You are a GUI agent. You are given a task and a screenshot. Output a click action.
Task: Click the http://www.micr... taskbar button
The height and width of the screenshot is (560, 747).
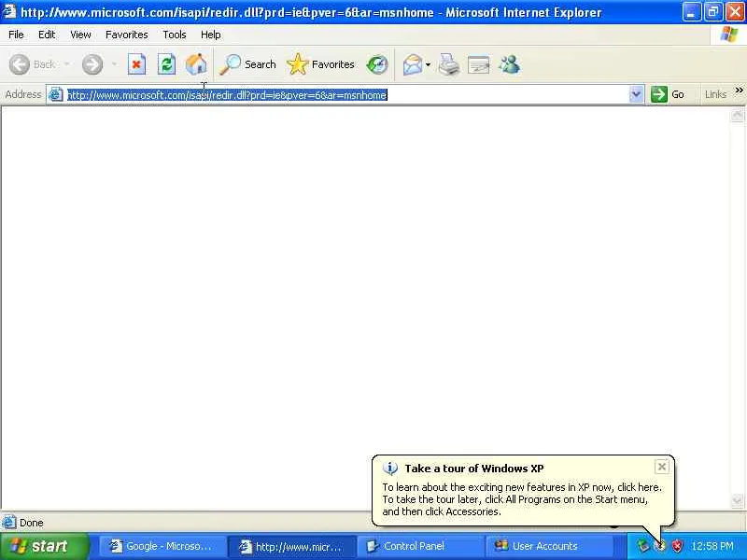pyautogui.click(x=291, y=546)
